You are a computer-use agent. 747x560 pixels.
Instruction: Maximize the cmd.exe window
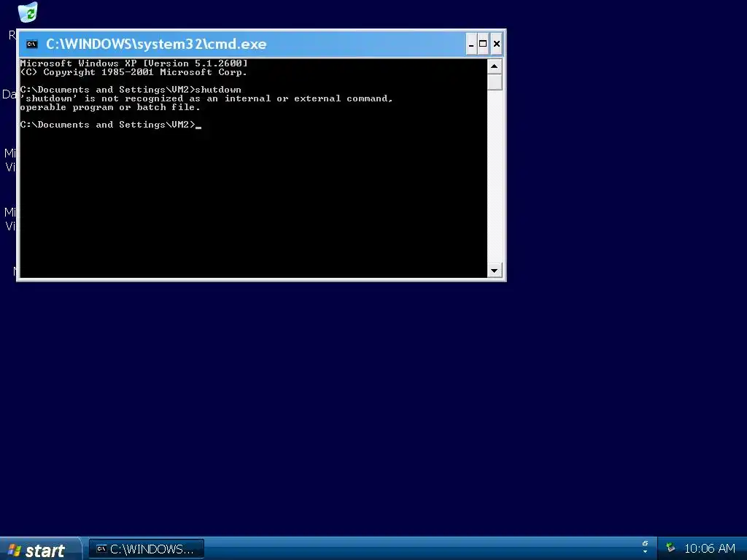coord(483,44)
